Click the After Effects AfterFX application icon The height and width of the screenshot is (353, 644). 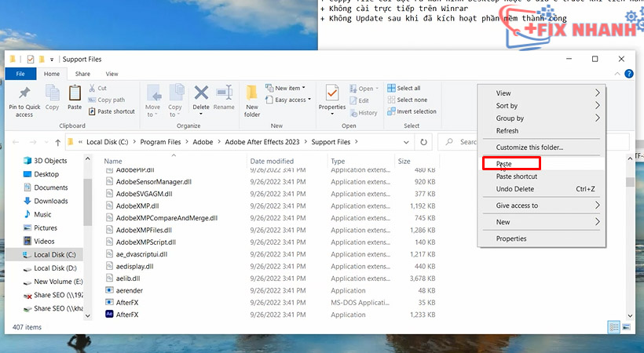pos(109,315)
